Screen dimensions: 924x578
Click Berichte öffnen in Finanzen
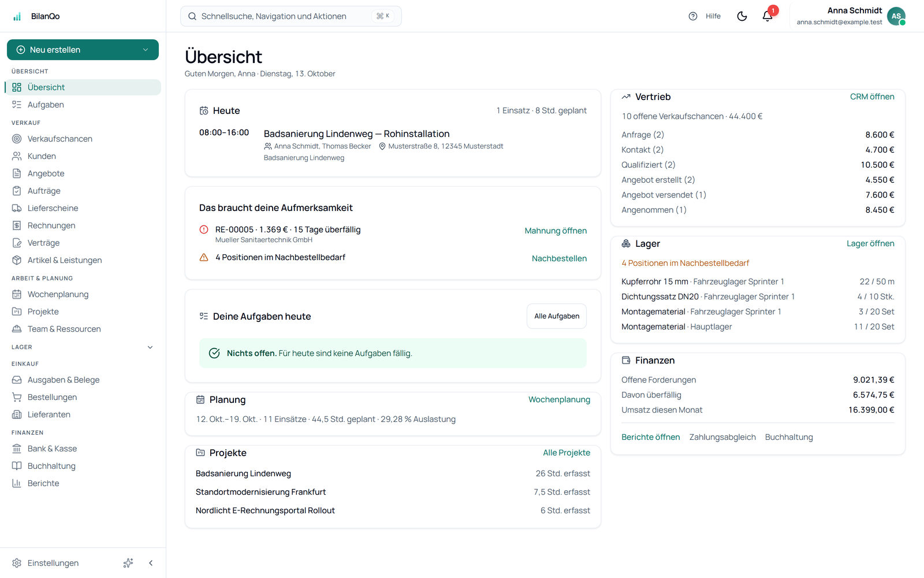pyautogui.click(x=650, y=437)
